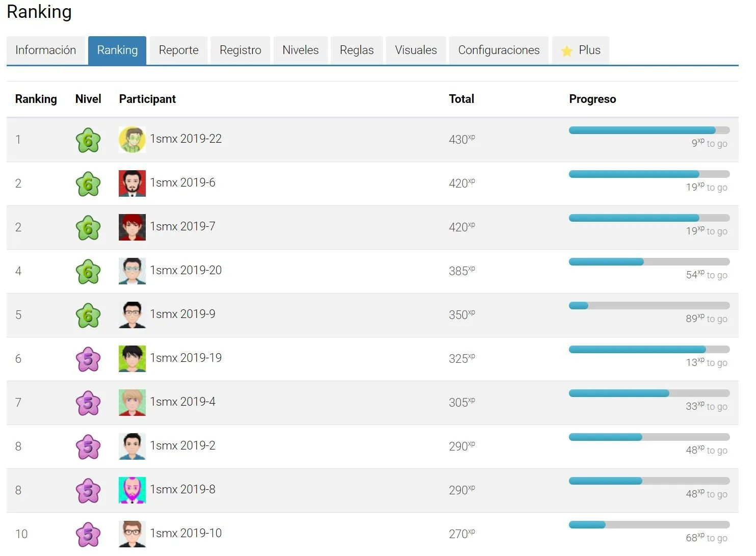This screenshot has width=756, height=556.
Task: Click the avatar of 1smx 2019-6
Action: pyautogui.click(x=132, y=183)
